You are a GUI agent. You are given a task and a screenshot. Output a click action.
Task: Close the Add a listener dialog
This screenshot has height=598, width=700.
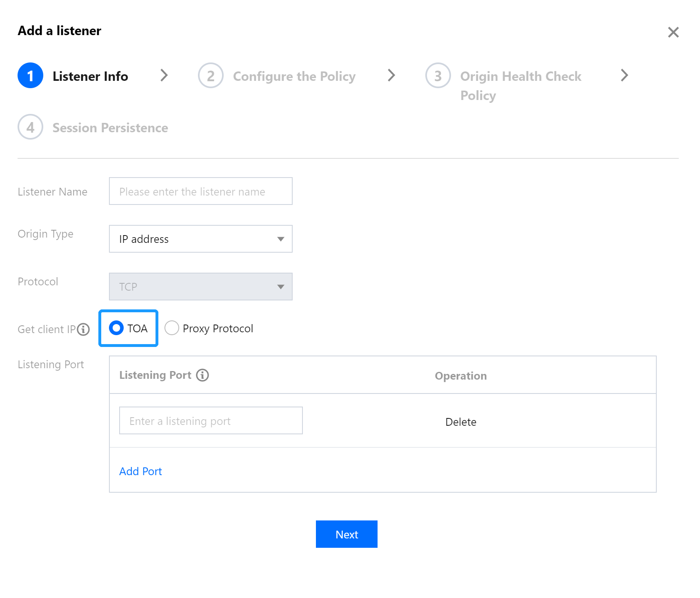(673, 32)
